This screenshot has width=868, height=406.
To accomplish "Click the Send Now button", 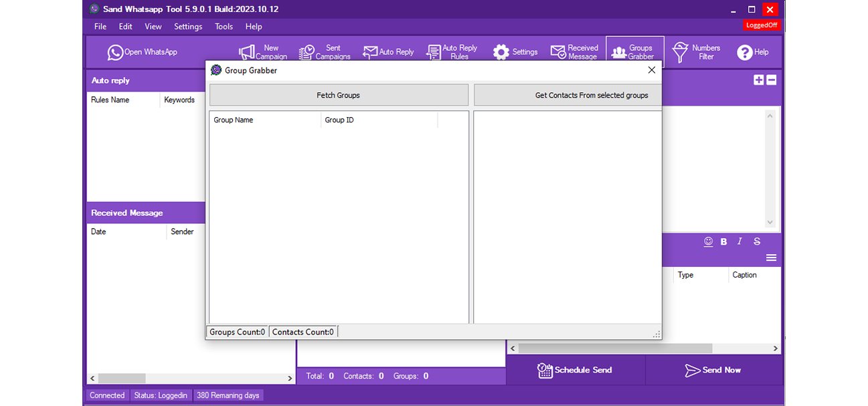I will [x=713, y=370].
